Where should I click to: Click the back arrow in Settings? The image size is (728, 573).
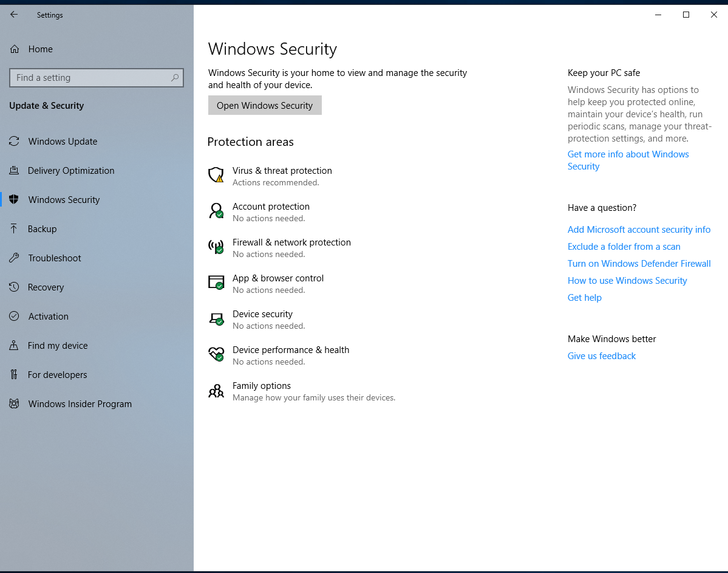pyautogui.click(x=14, y=15)
